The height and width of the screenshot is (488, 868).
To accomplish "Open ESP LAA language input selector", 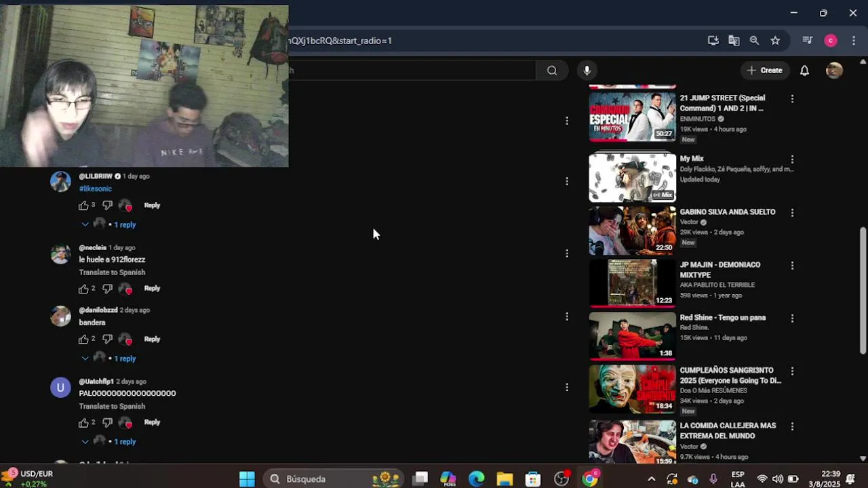I will pyautogui.click(x=738, y=479).
